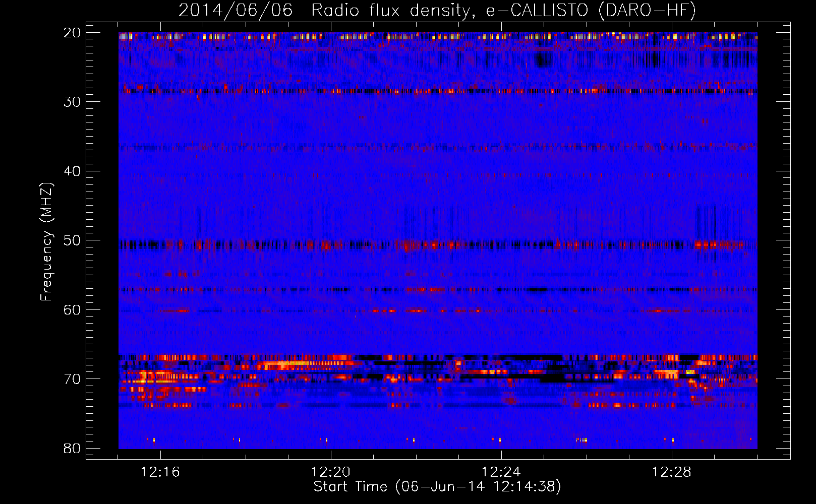
Task: Click the 60 frequency tick label
Action: [x=72, y=310]
